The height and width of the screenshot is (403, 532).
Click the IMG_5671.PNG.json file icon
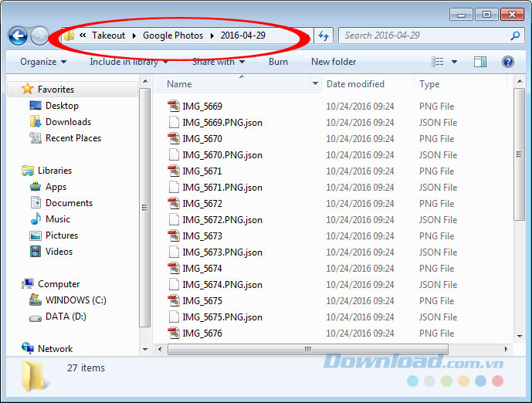(x=174, y=188)
